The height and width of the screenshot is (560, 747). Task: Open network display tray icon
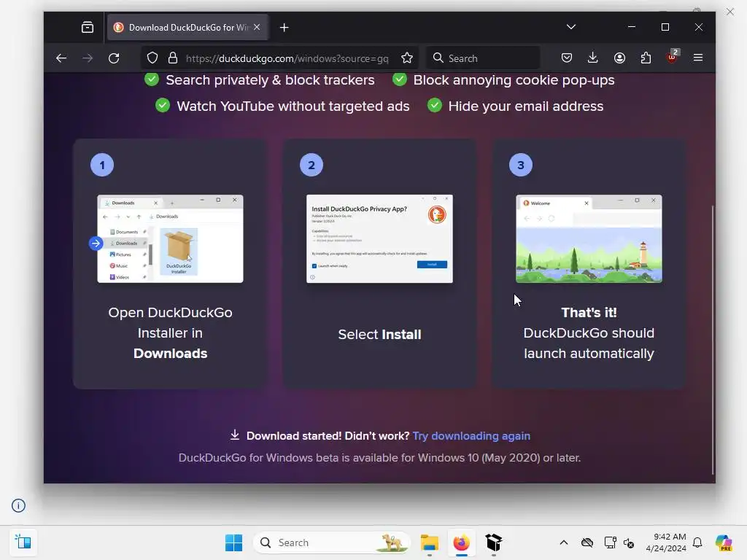(x=610, y=542)
